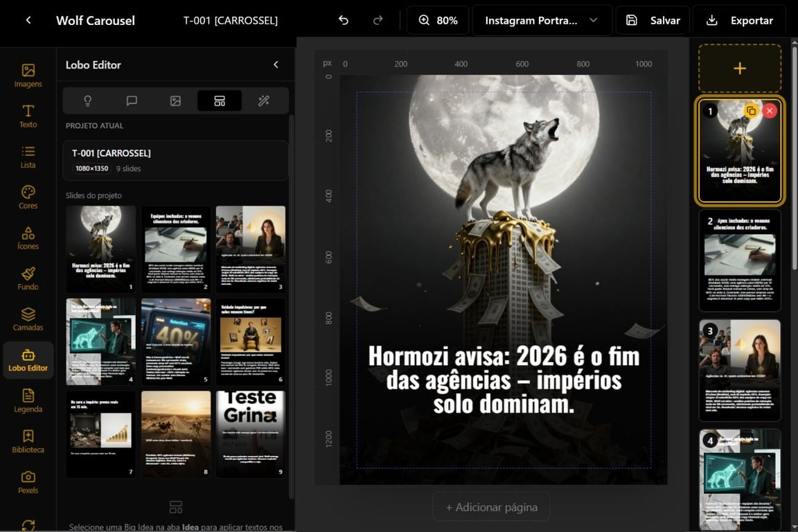Undo the last action
This screenshot has width=798, height=532.
(x=344, y=20)
